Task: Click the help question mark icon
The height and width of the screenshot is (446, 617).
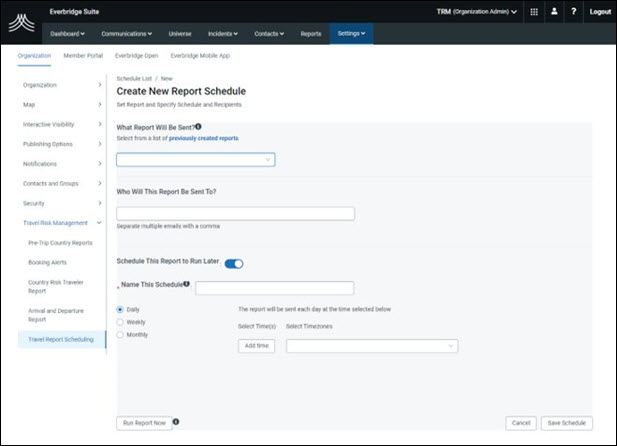Action: 573,12
